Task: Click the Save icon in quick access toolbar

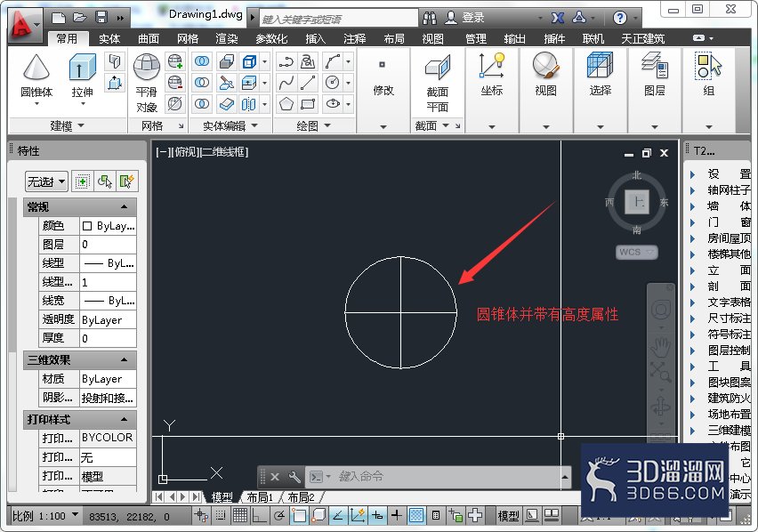Action: [x=101, y=18]
